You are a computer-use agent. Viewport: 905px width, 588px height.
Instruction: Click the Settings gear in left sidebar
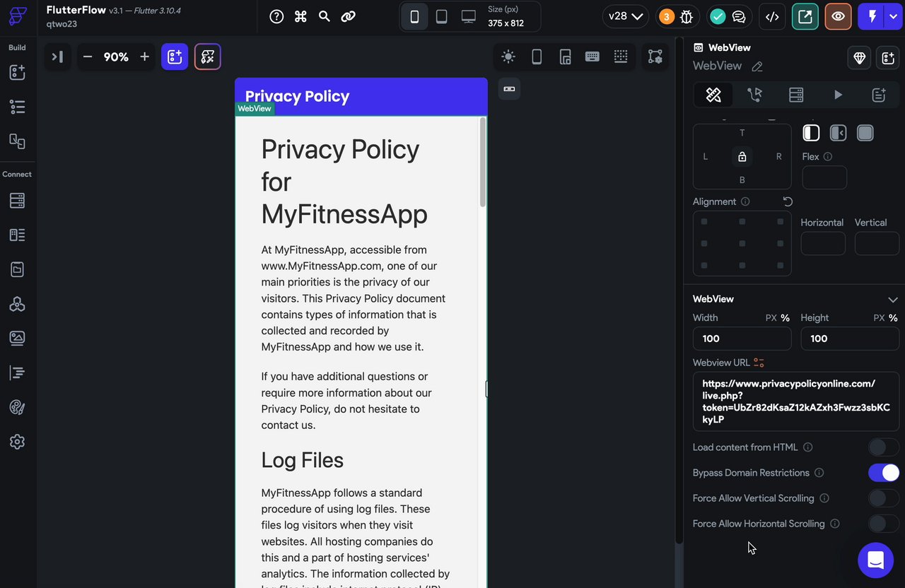(x=17, y=442)
